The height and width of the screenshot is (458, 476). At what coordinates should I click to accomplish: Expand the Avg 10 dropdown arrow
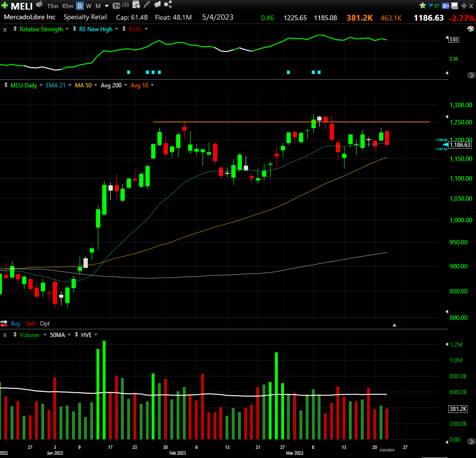(x=153, y=85)
